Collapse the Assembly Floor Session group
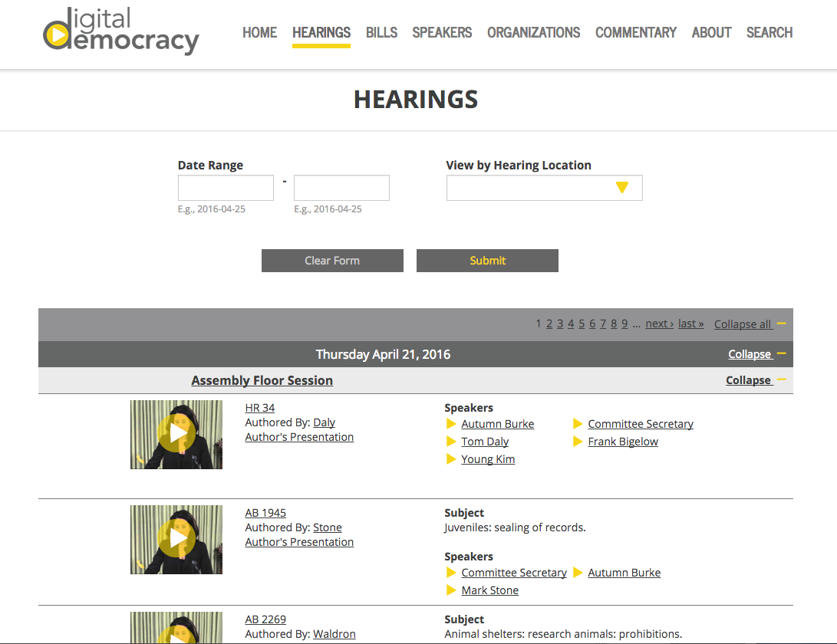Screen dimensions: 837x644 pos(756,380)
